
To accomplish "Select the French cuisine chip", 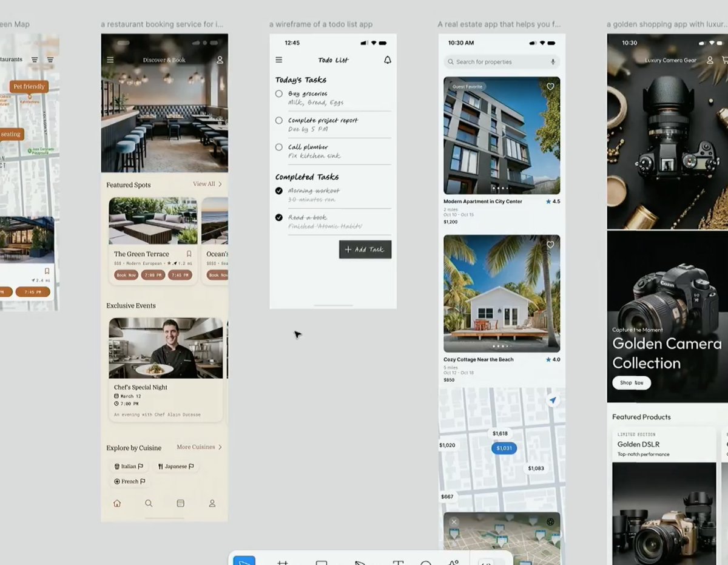I will (129, 481).
